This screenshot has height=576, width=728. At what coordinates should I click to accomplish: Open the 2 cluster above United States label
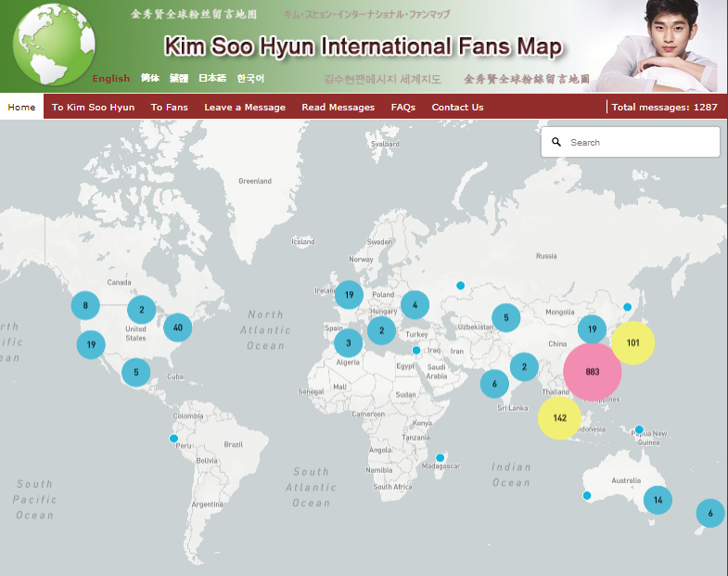tap(142, 310)
